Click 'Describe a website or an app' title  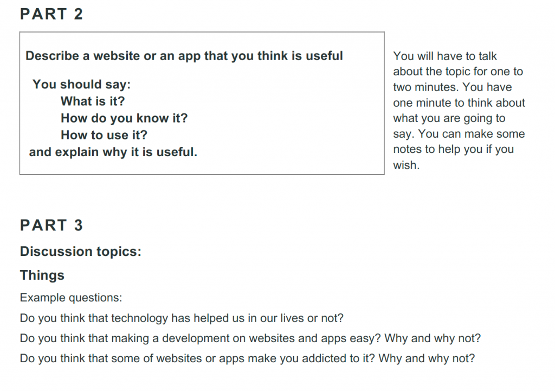point(184,56)
